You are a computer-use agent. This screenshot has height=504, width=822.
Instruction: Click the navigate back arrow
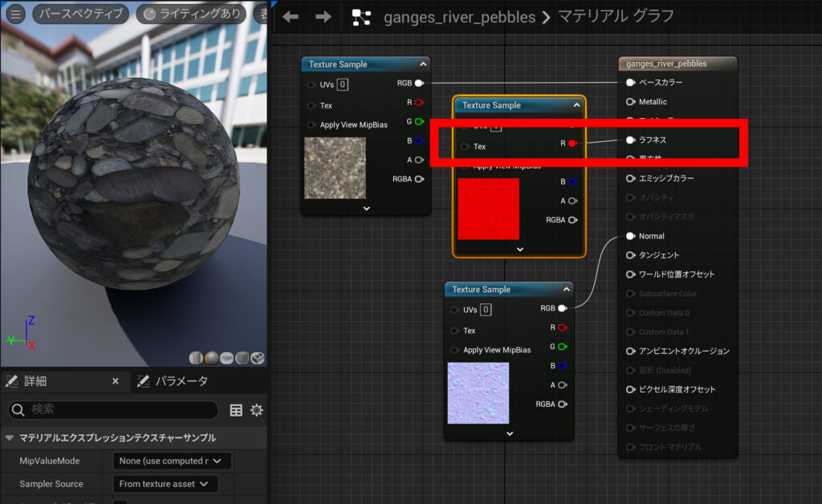point(290,14)
